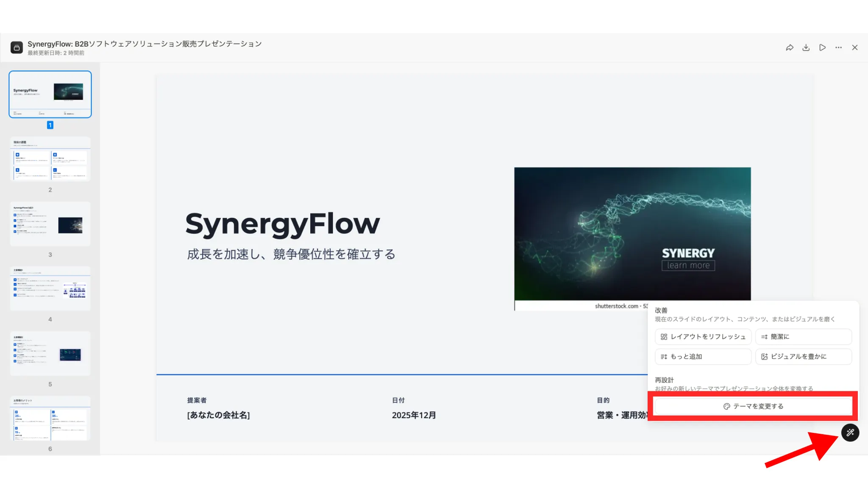Viewport: 868px width, 488px height.
Task: Click the app logo icon beside title
Action: click(x=17, y=47)
